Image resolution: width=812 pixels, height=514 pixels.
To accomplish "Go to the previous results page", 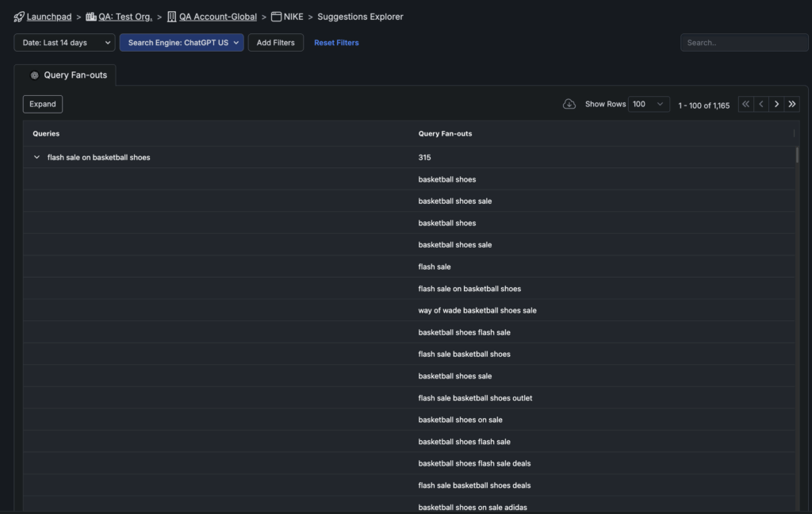I will click(761, 104).
